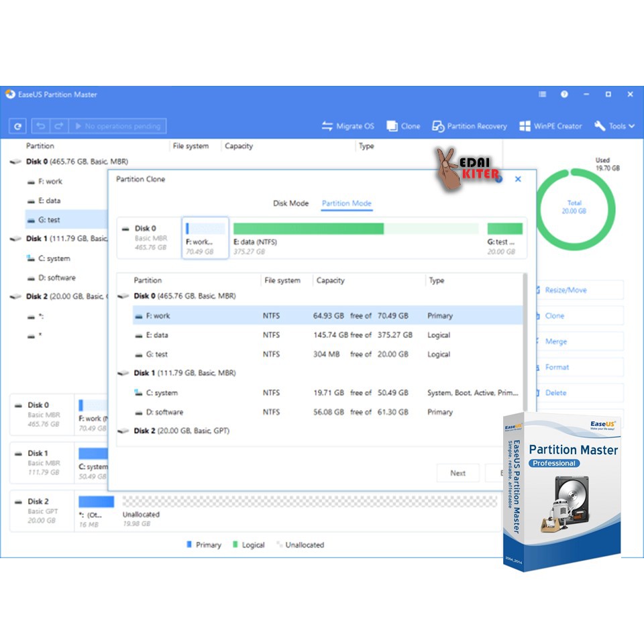Collapse Disk 0 in dialog partition list
This screenshot has width=644, height=644.
pyautogui.click(x=123, y=296)
